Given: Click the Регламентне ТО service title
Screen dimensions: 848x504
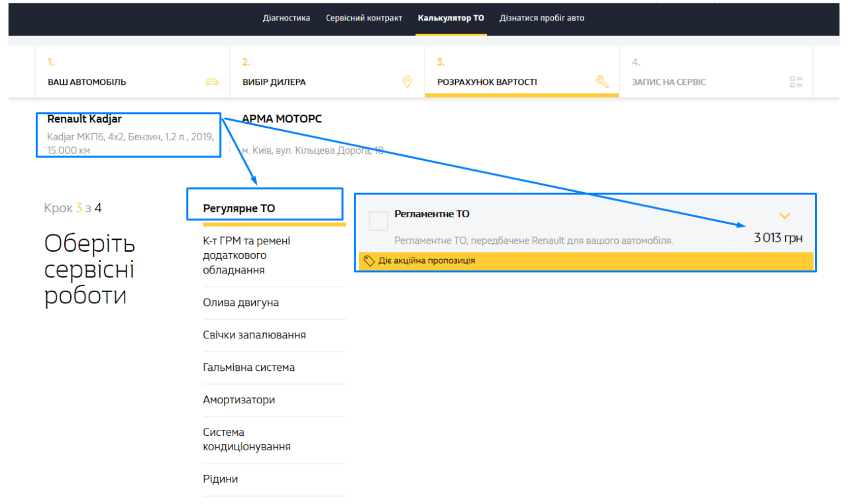Looking at the screenshot, I should coord(432,214).
